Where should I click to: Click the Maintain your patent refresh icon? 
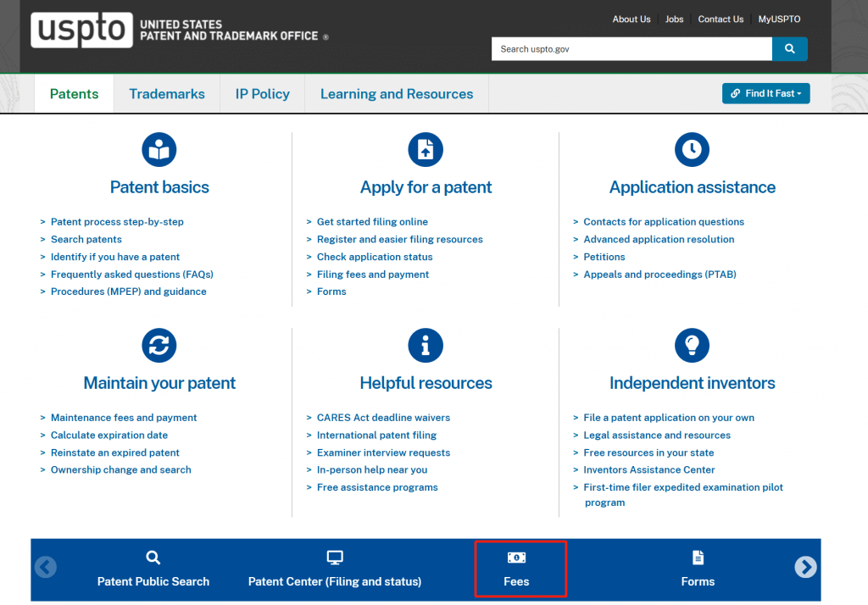point(159,346)
